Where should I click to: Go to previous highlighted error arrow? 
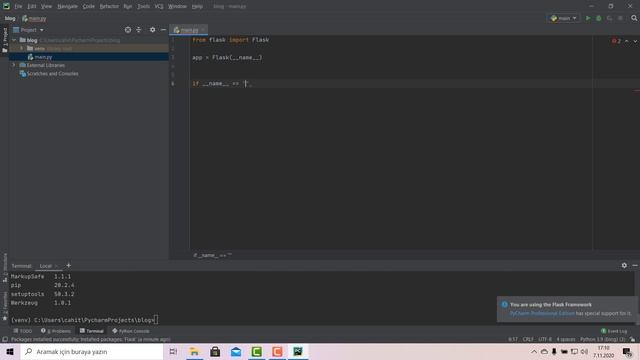click(x=627, y=41)
